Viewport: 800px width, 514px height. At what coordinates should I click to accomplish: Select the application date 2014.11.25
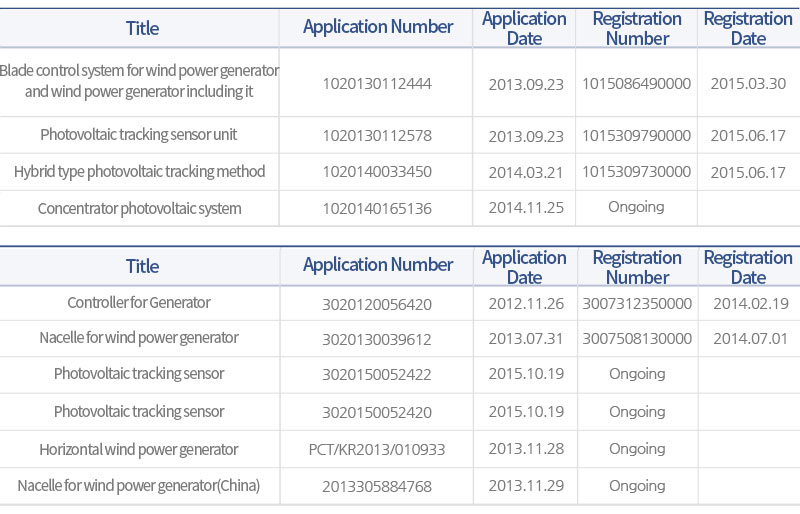click(526, 208)
